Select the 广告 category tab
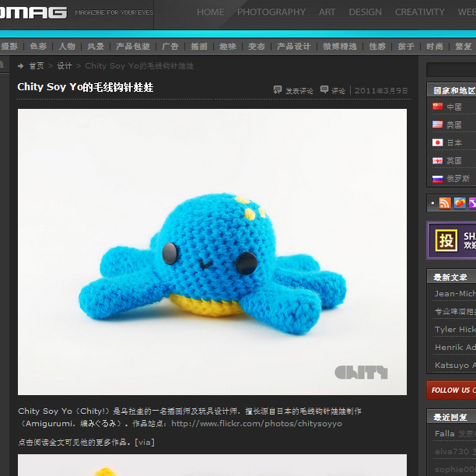 click(x=170, y=46)
